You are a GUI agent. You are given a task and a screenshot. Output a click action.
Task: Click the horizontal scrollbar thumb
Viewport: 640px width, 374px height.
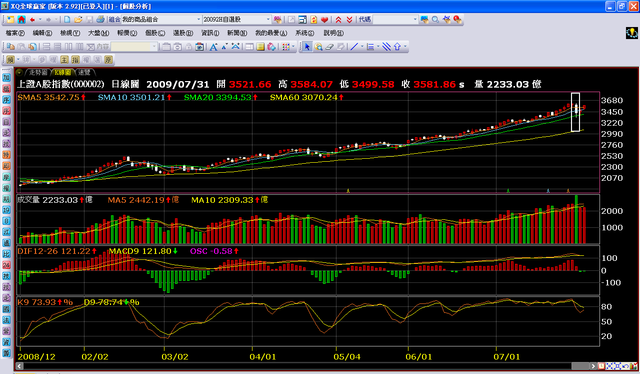point(581,366)
